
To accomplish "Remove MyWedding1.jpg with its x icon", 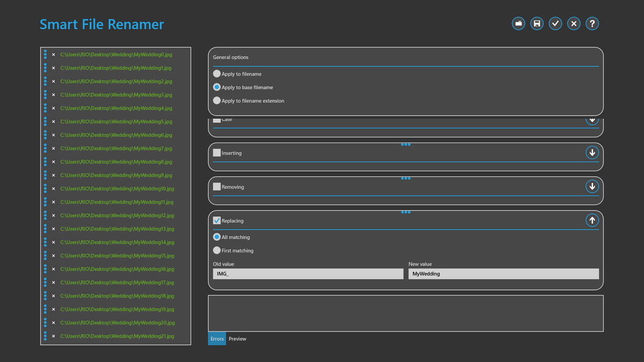I will (54, 68).
